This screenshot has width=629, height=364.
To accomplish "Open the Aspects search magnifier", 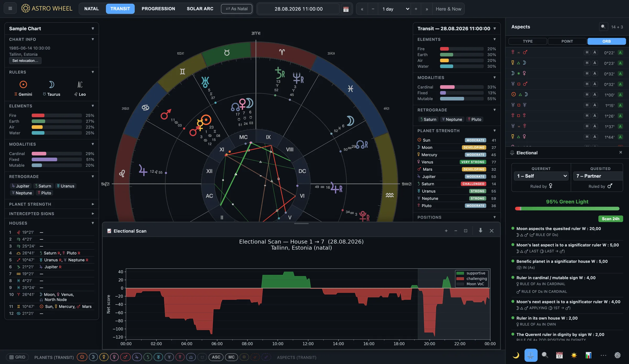I will click(x=603, y=27).
